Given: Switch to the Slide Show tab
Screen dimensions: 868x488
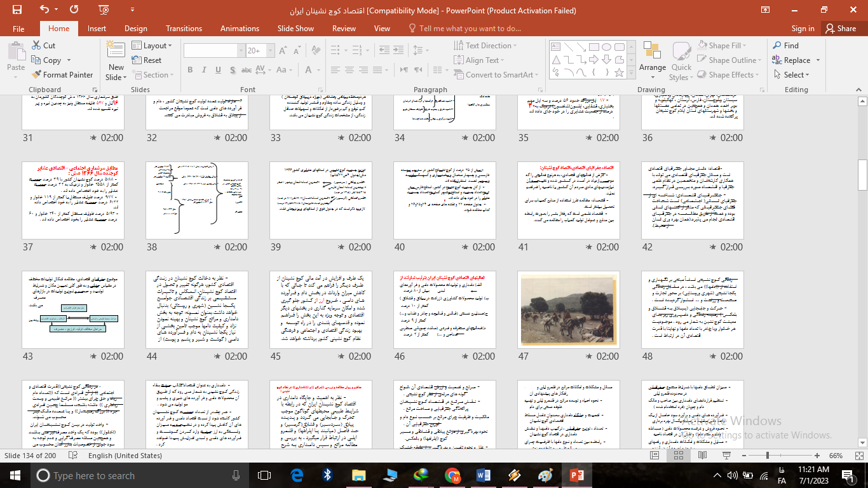Looking at the screenshot, I should click(295, 29).
